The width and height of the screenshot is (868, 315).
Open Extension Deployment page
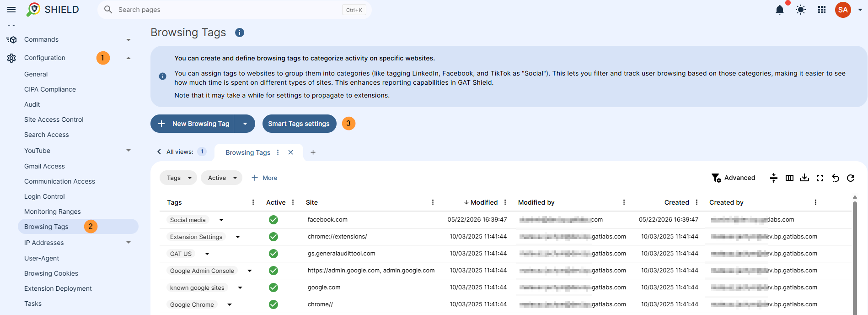pos(58,288)
